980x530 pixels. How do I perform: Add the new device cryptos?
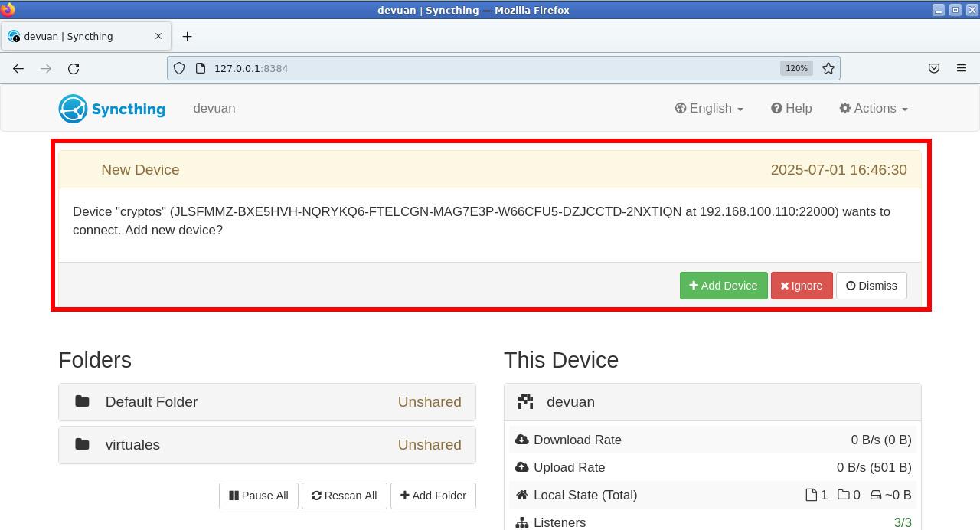click(x=723, y=285)
